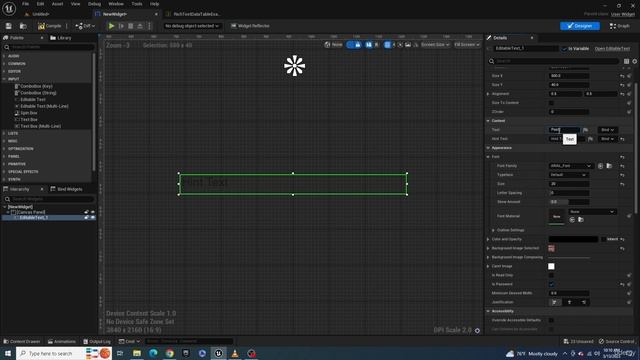This screenshot has height=360, width=640.
Task: Click the Color and Opacity black swatch
Action: [x=573, y=239]
